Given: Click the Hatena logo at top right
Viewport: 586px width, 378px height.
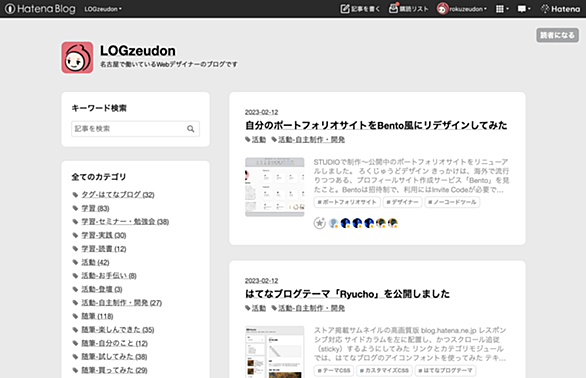Looking at the screenshot, I should [x=560, y=9].
